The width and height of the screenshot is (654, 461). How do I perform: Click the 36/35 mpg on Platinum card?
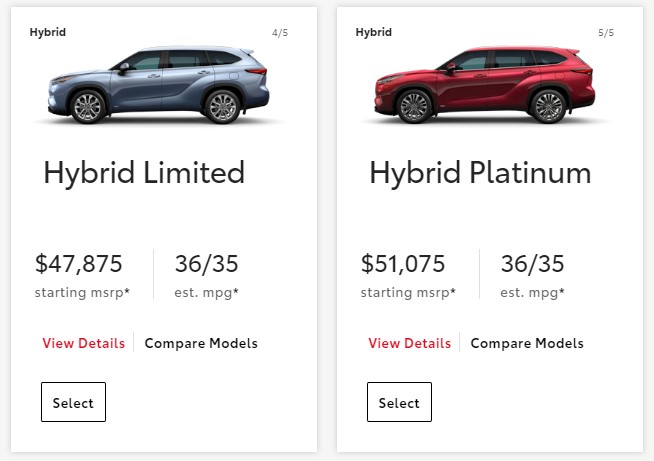(533, 264)
